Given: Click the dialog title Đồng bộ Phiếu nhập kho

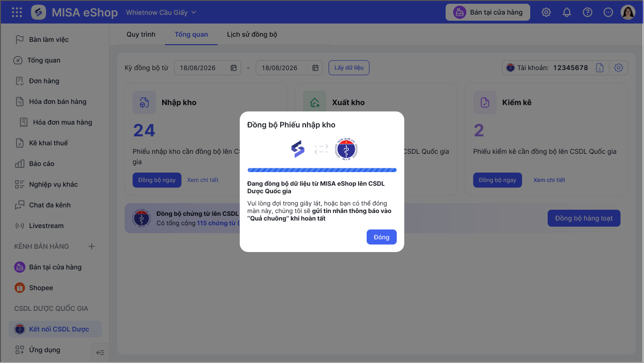Looking at the screenshot, I should click(x=291, y=125).
